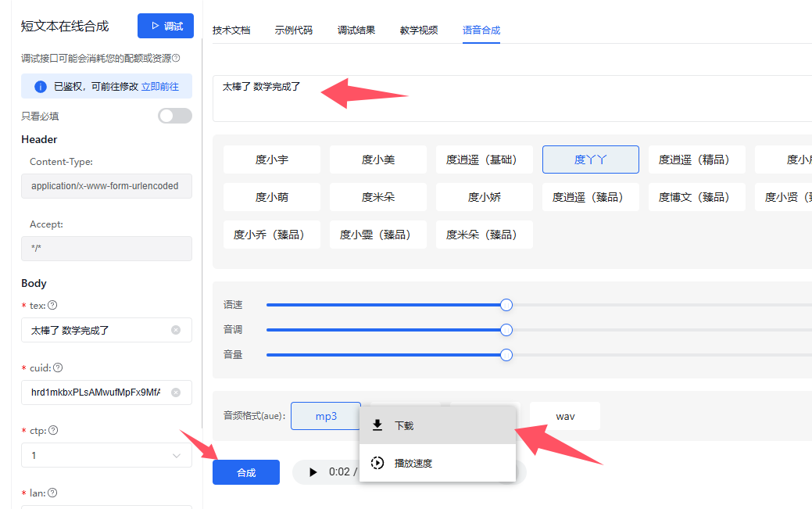Click the help icon next to ctp

pos(53,430)
